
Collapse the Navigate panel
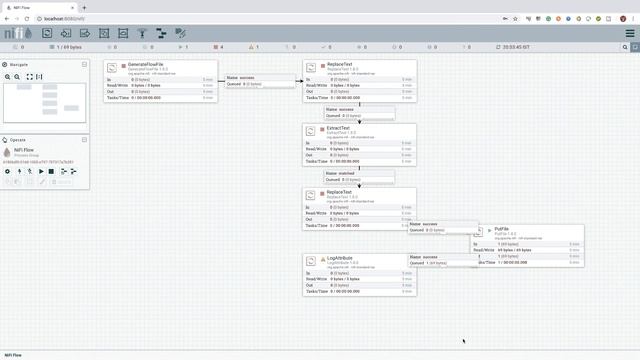[x=84, y=64]
